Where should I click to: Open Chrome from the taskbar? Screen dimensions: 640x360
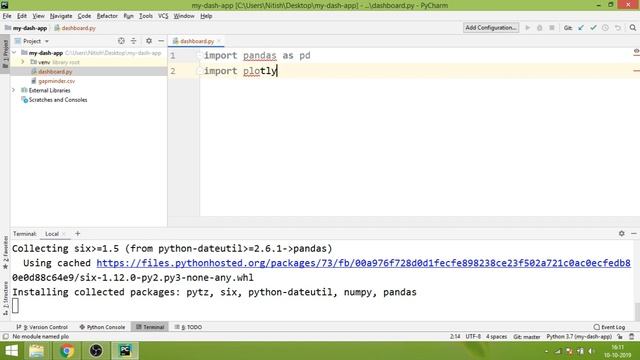67,351
